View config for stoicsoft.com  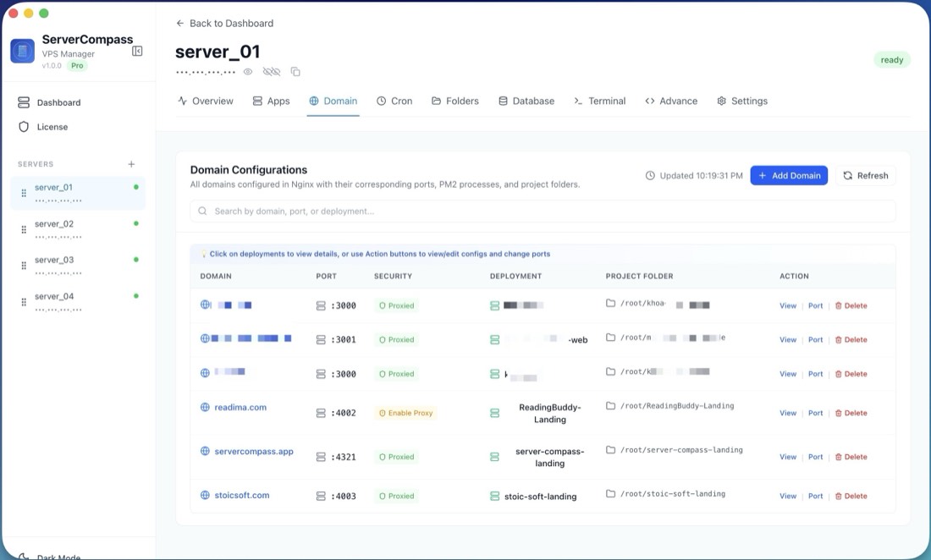788,496
